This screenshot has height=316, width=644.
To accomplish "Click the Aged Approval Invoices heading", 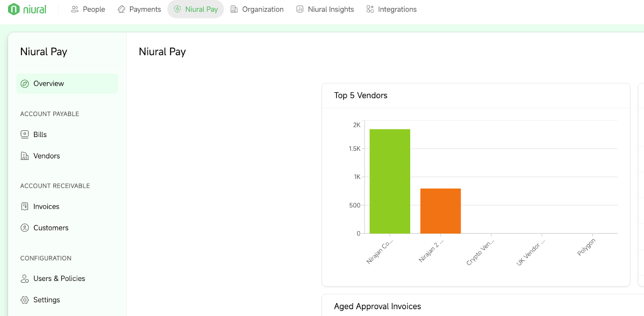I will [x=378, y=306].
